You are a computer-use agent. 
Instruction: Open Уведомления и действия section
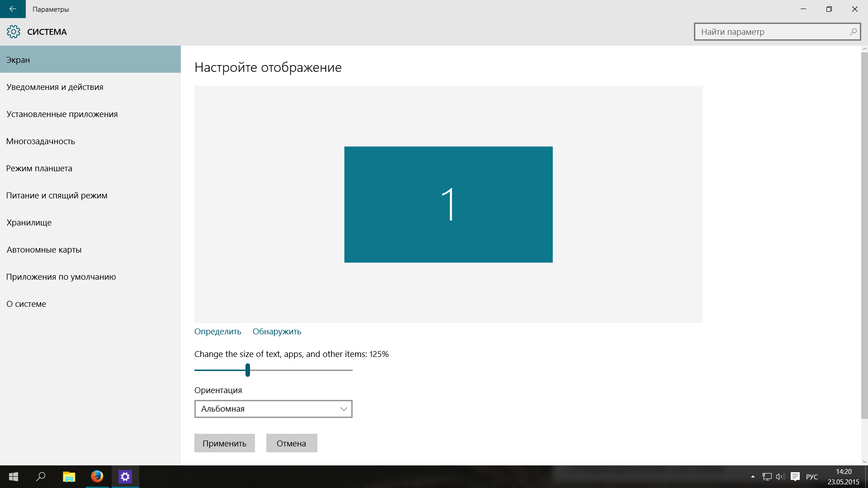(x=90, y=87)
